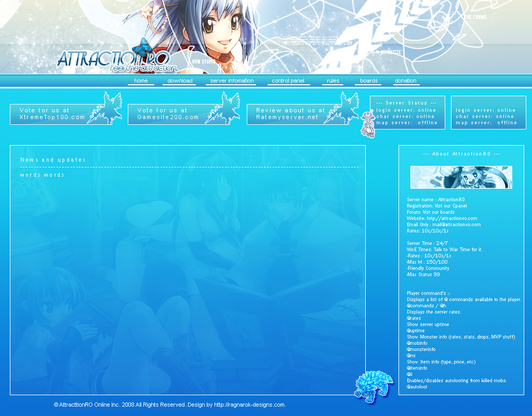Click the small character sprite near Server Status

pyautogui.click(x=368, y=125)
